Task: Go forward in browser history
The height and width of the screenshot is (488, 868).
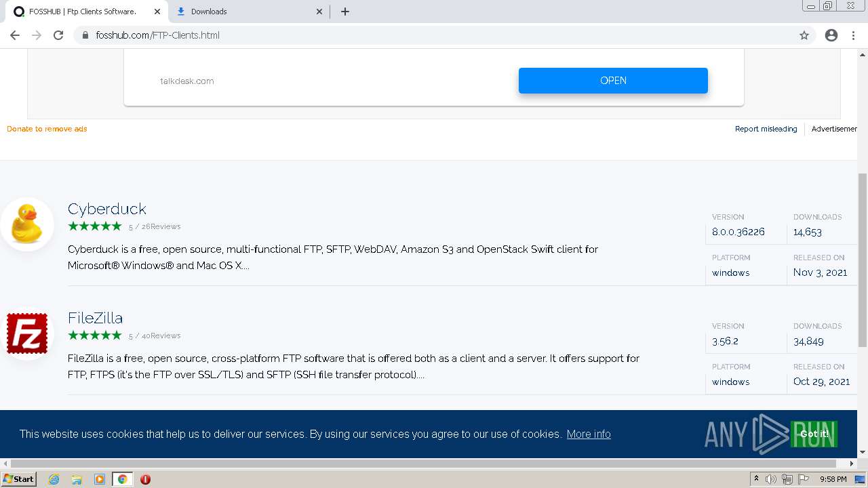Action: tap(37, 35)
